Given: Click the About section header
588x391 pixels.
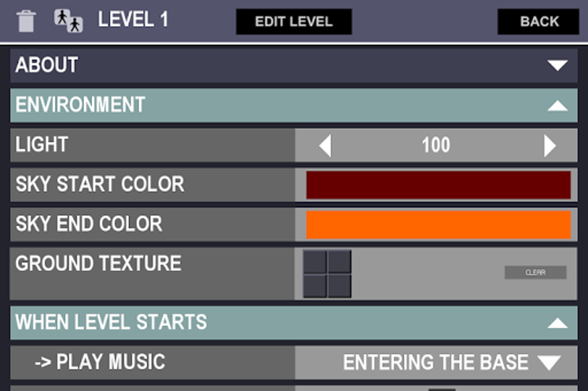Looking at the screenshot, I should (231, 66).
